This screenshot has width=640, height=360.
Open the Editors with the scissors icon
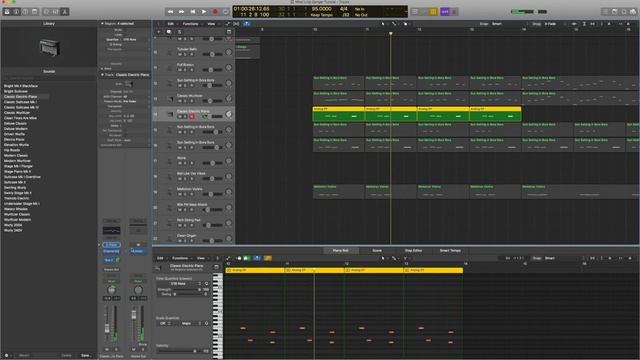pos(64,11)
